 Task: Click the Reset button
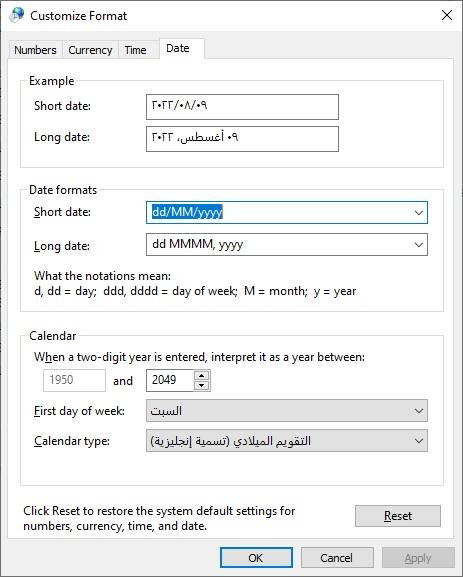point(397,516)
